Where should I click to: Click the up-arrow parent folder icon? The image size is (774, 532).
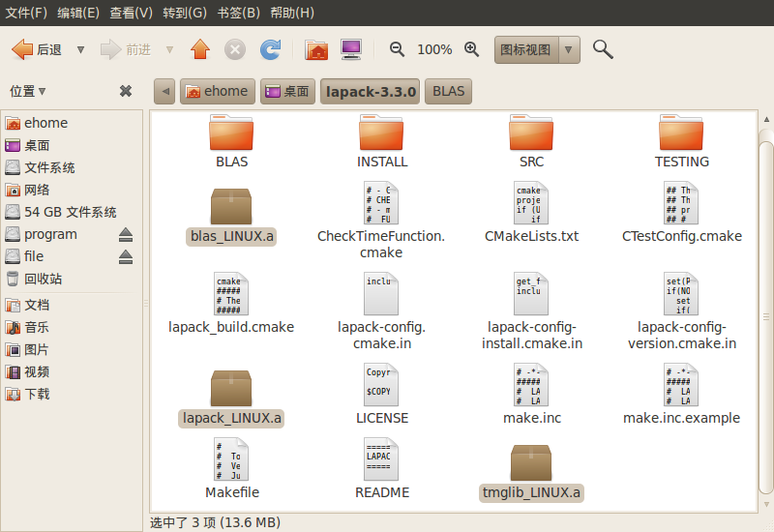coord(200,49)
